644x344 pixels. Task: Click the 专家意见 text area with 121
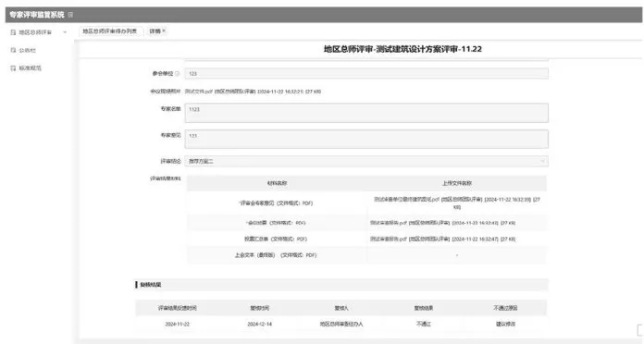366,139
